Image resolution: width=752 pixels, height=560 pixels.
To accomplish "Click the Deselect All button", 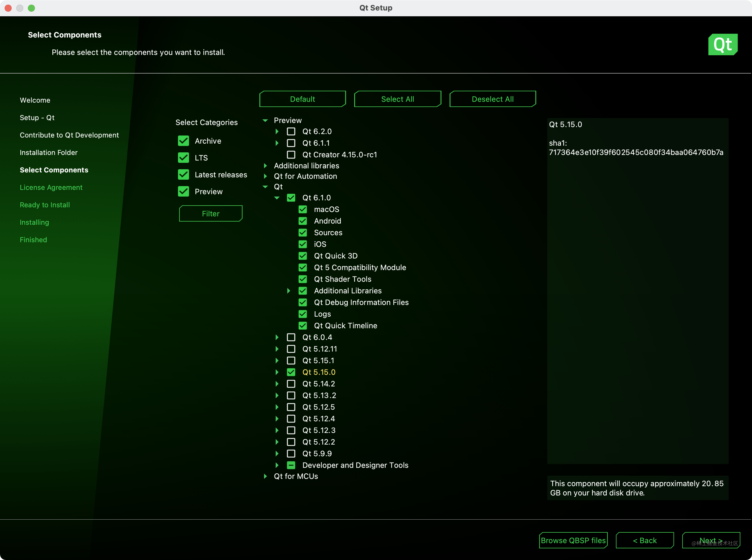I will 493,99.
